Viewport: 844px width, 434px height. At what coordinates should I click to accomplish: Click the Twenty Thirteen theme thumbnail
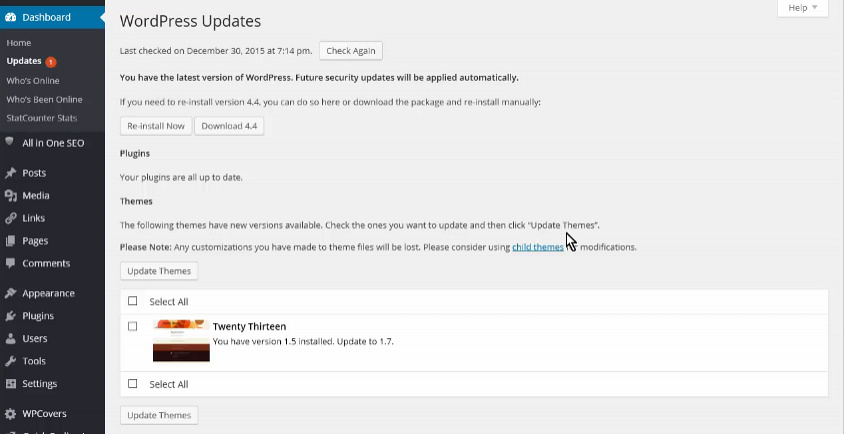tap(181, 341)
